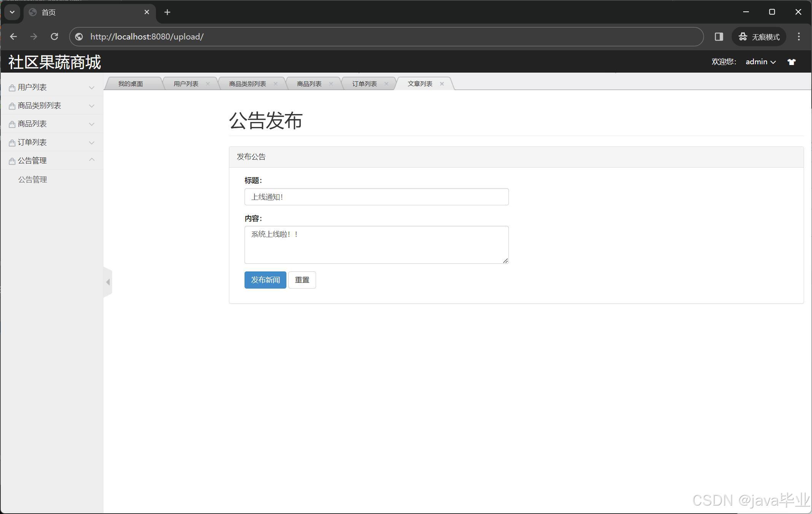Click the browser address bar URL
812x514 pixels.
[x=147, y=36]
